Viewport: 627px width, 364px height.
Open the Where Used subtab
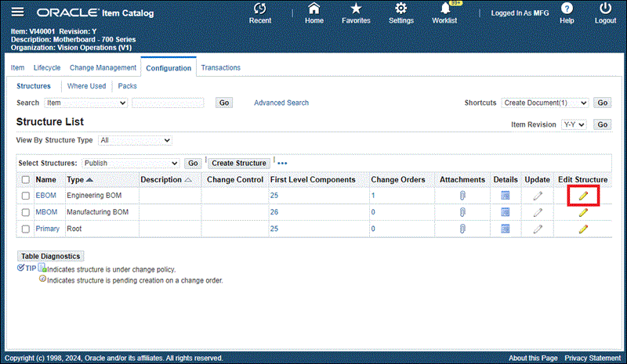click(86, 86)
